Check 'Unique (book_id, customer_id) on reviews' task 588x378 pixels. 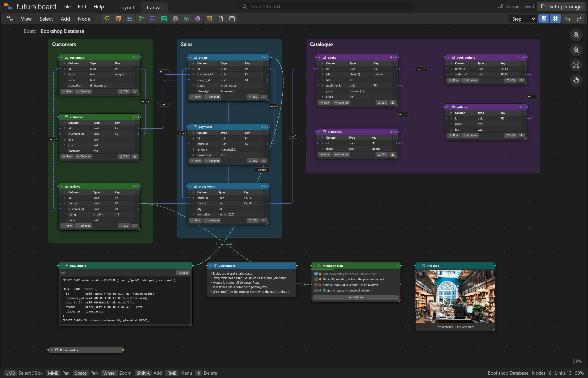pyautogui.click(x=316, y=285)
